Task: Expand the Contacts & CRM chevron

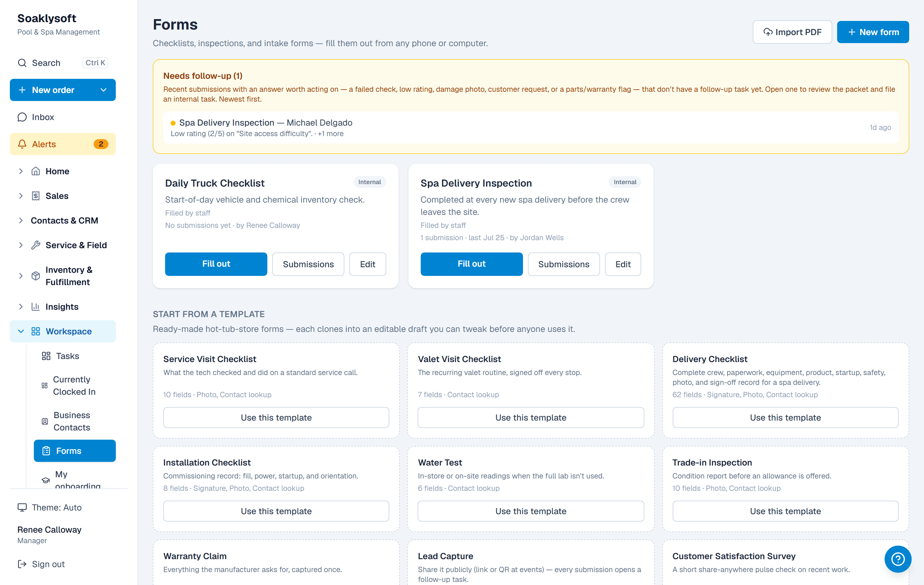Action: (x=21, y=220)
